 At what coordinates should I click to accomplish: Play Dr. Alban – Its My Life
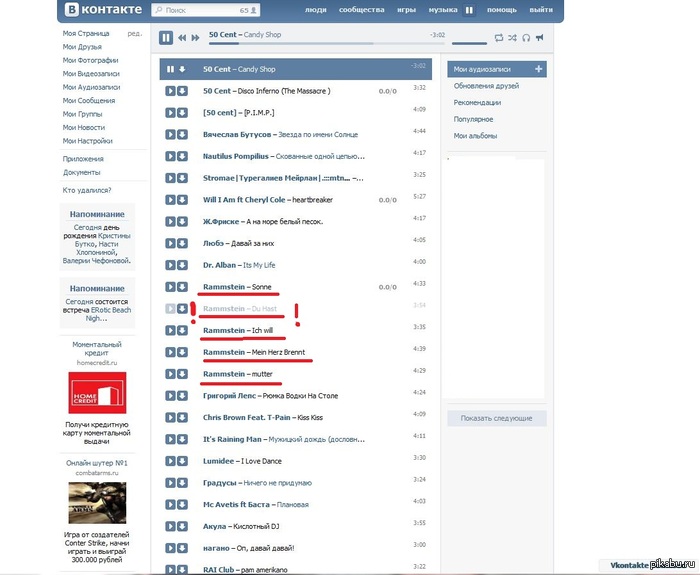[x=170, y=265]
